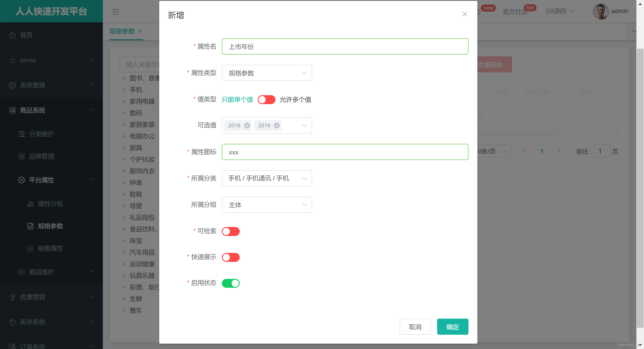Click the hamburger menu collapse icon
This screenshot has width=644, height=349.
[x=116, y=12]
